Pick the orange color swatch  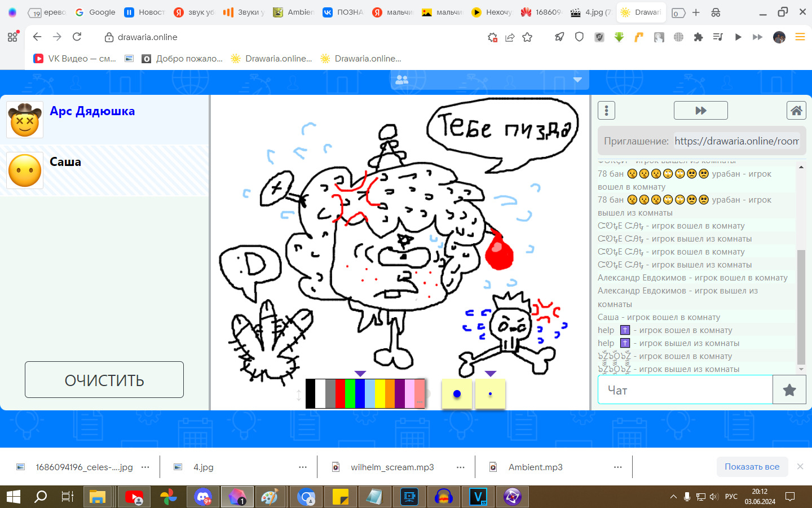[x=390, y=393]
